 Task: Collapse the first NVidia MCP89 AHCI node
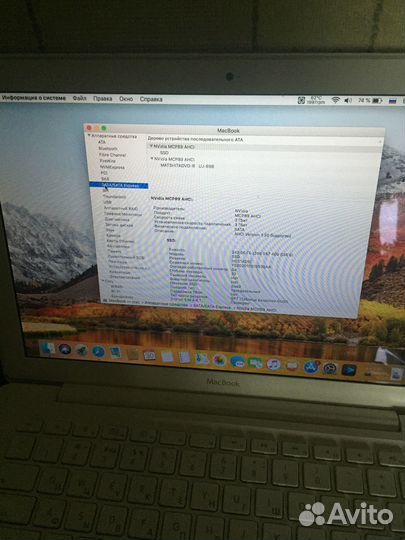[151, 146]
